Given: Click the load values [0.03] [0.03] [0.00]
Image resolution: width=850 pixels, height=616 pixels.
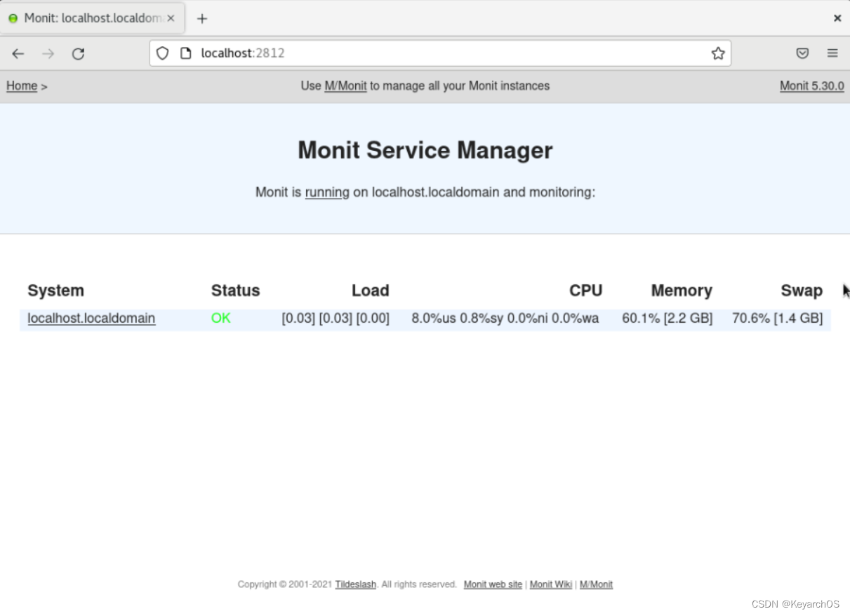Looking at the screenshot, I should 336,319.
